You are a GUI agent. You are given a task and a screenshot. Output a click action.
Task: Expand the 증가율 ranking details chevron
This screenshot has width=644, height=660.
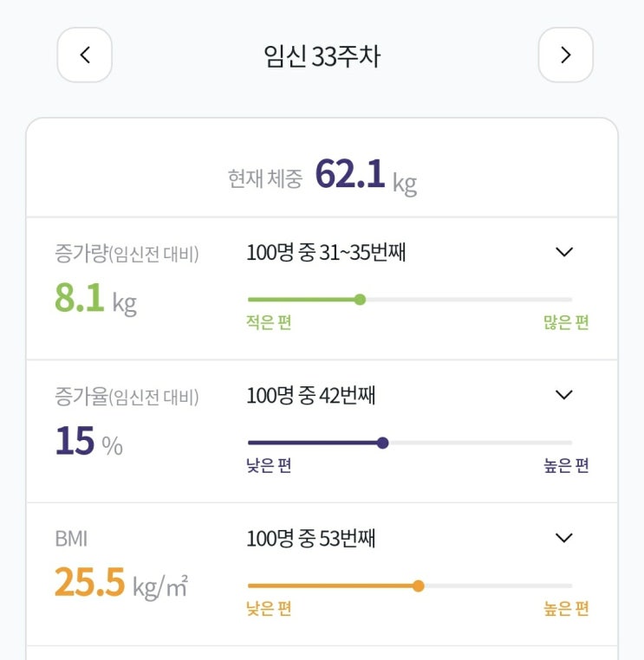coord(564,395)
